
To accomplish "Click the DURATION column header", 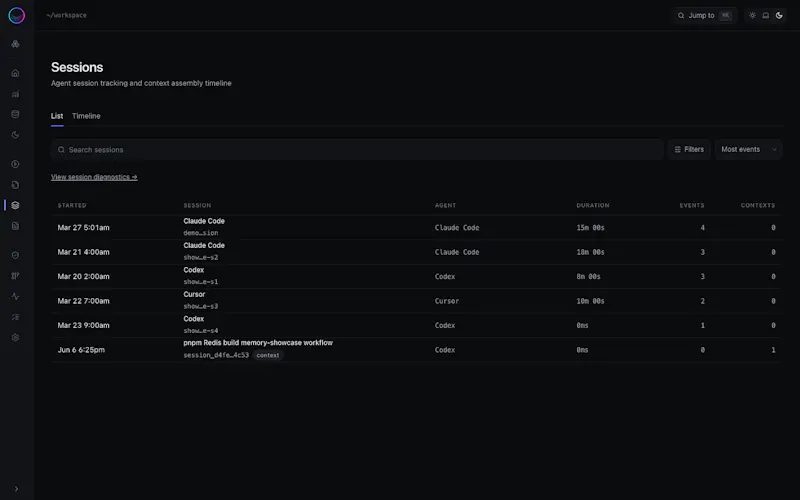I will coord(593,205).
